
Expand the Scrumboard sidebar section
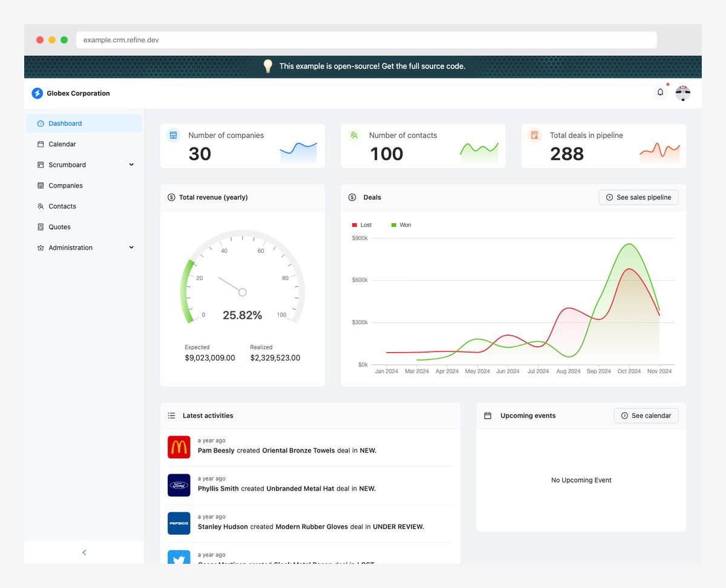click(131, 165)
